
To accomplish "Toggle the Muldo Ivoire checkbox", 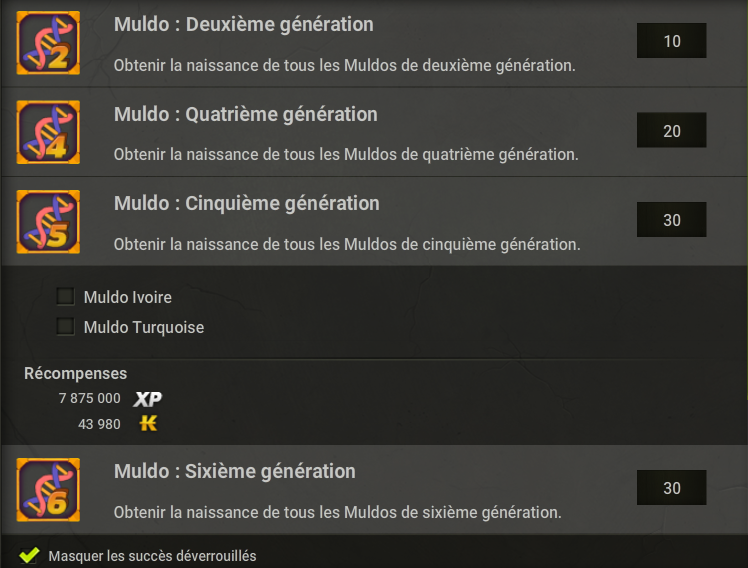I will [x=65, y=296].
